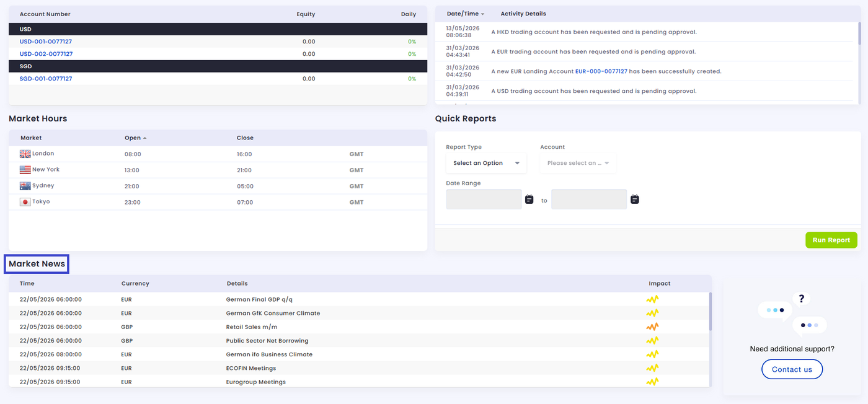Click the New York US flag icon
This screenshot has height=404, width=868.
(x=25, y=170)
